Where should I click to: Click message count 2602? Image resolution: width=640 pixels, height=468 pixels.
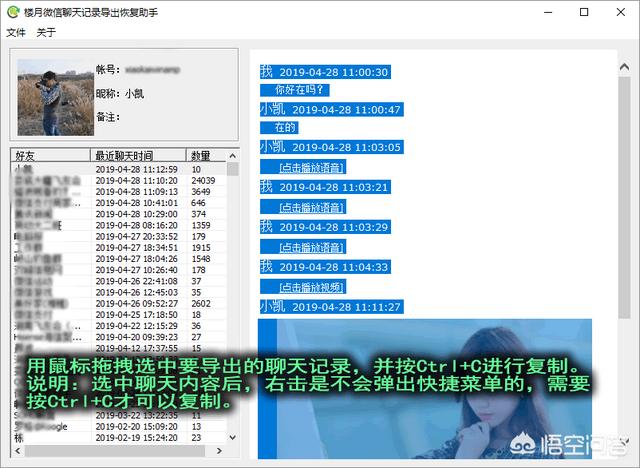(x=201, y=304)
